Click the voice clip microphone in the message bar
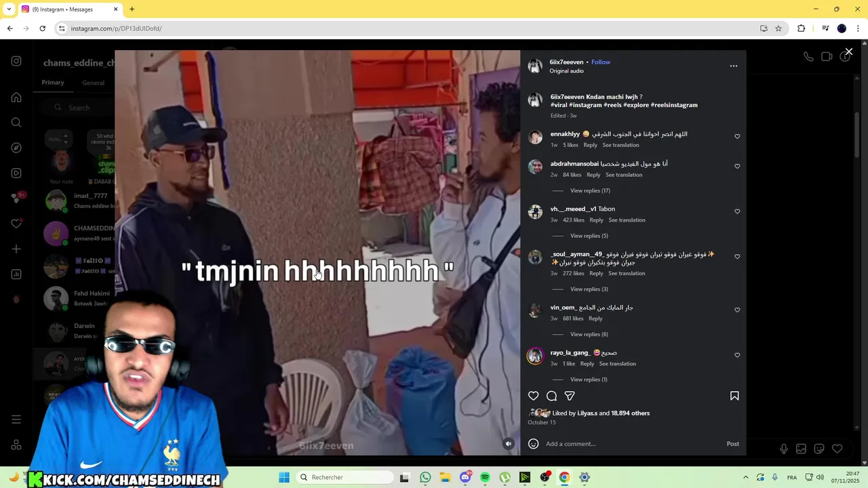Viewport: 868px width, 488px height. pos(784,449)
